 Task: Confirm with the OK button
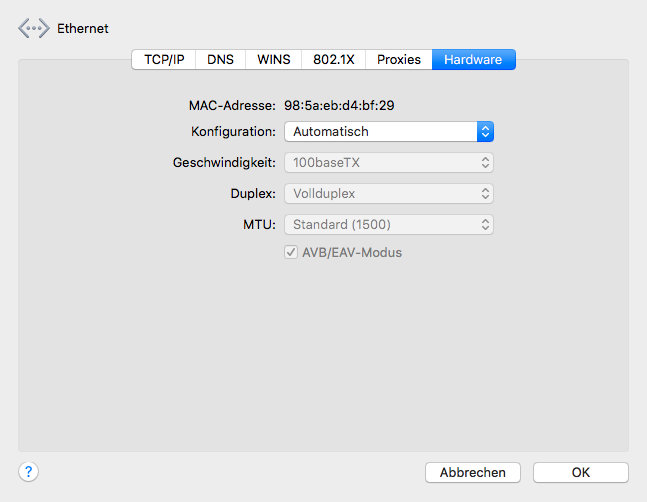tap(580, 472)
